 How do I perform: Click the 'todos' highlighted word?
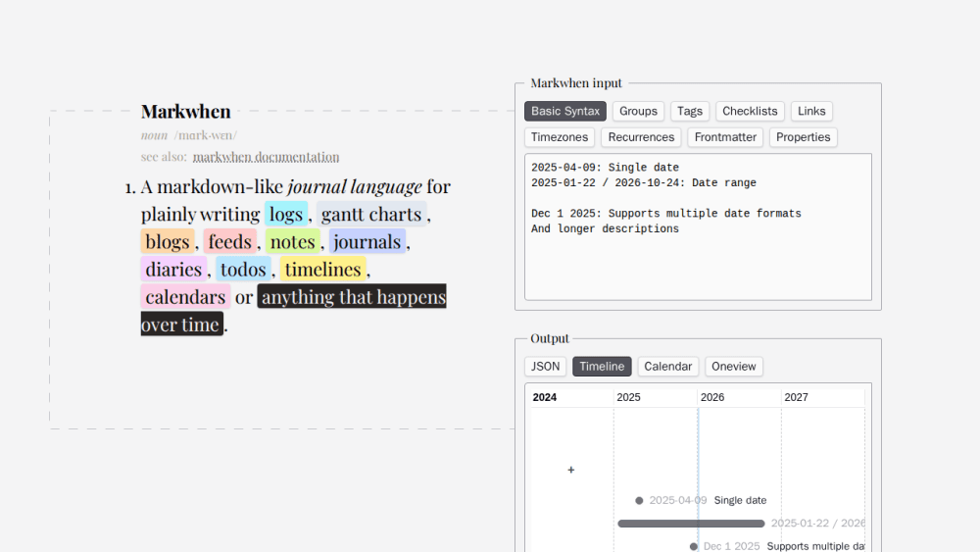pos(243,270)
